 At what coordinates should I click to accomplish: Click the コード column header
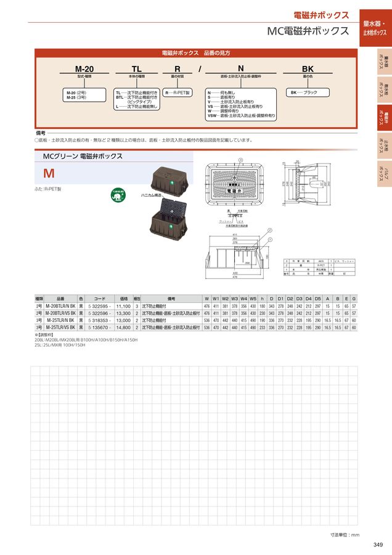tap(100, 298)
